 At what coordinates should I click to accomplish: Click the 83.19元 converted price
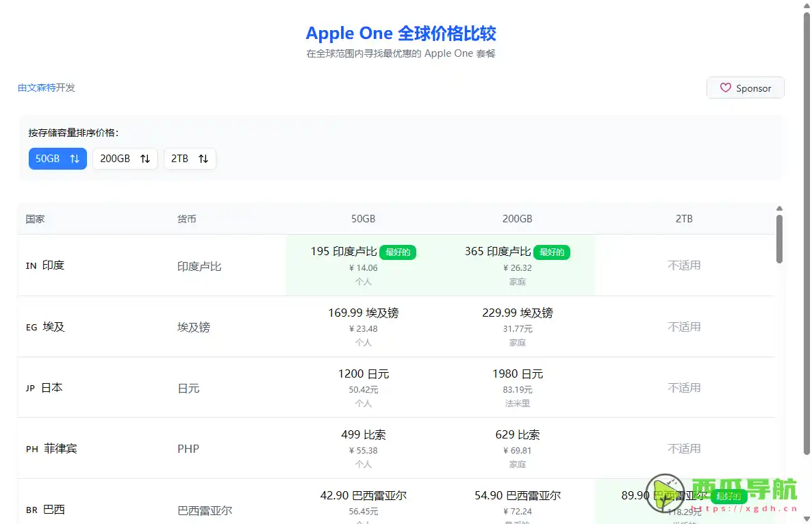tap(518, 389)
